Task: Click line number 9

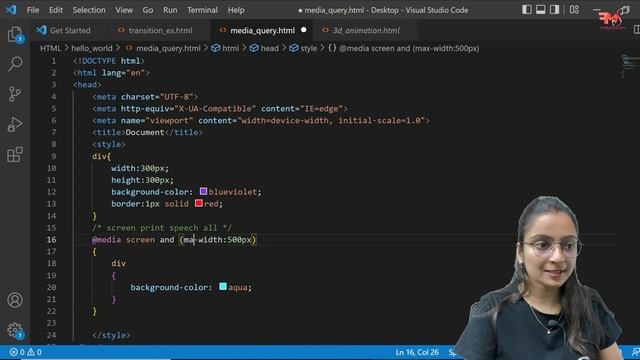Action: [53, 156]
